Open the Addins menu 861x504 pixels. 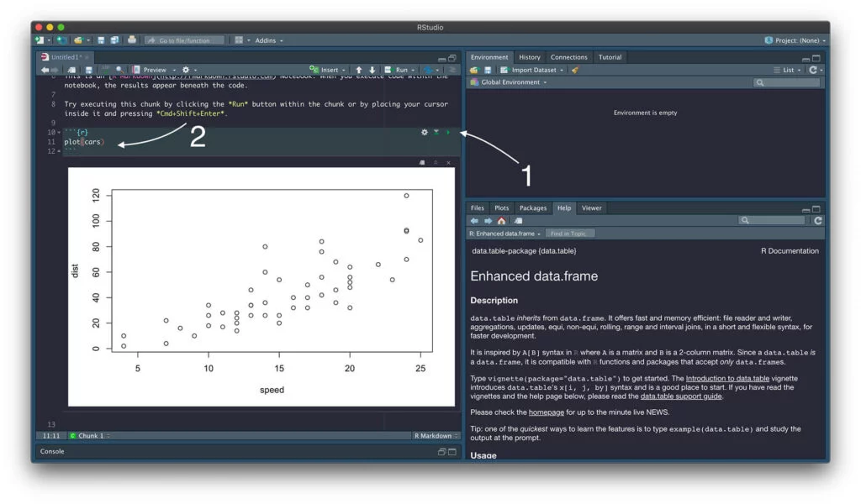pos(268,40)
